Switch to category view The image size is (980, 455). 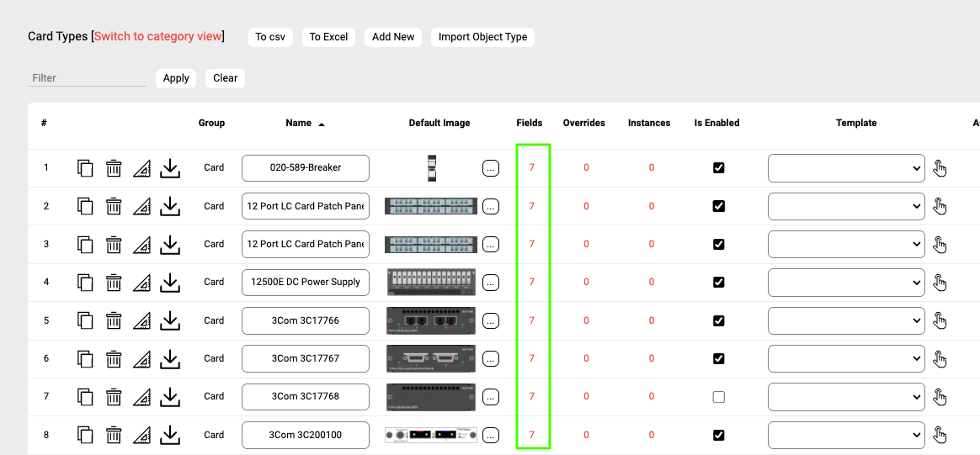click(x=157, y=36)
